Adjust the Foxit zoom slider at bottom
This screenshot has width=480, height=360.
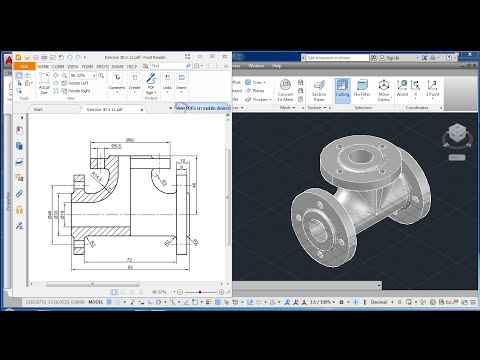pyautogui.click(x=200, y=292)
